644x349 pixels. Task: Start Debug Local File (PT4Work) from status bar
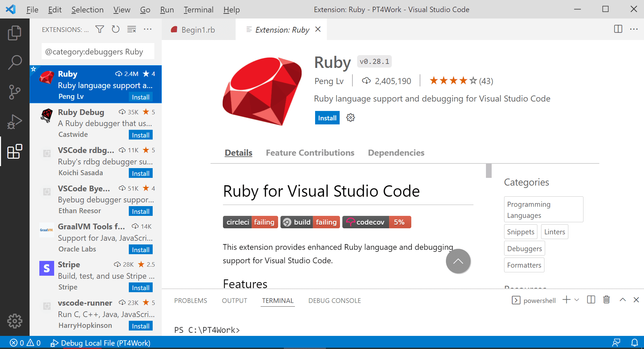(100, 343)
